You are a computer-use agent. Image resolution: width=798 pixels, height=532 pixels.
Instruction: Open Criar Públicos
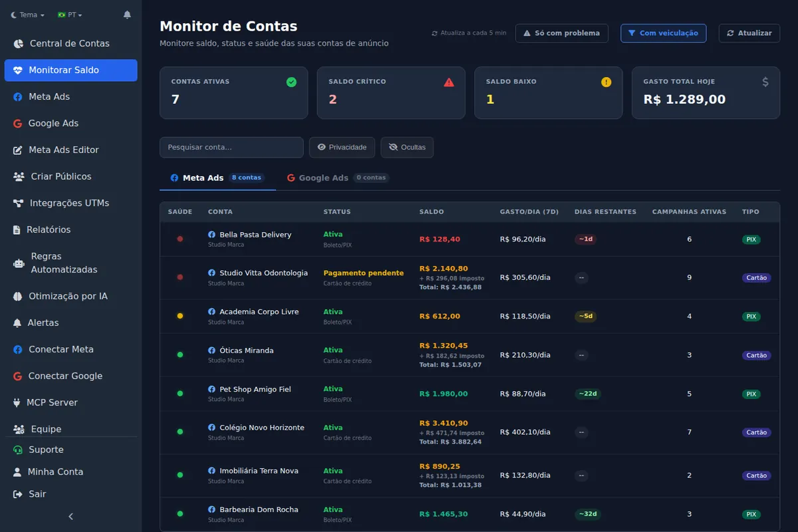(71, 176)
